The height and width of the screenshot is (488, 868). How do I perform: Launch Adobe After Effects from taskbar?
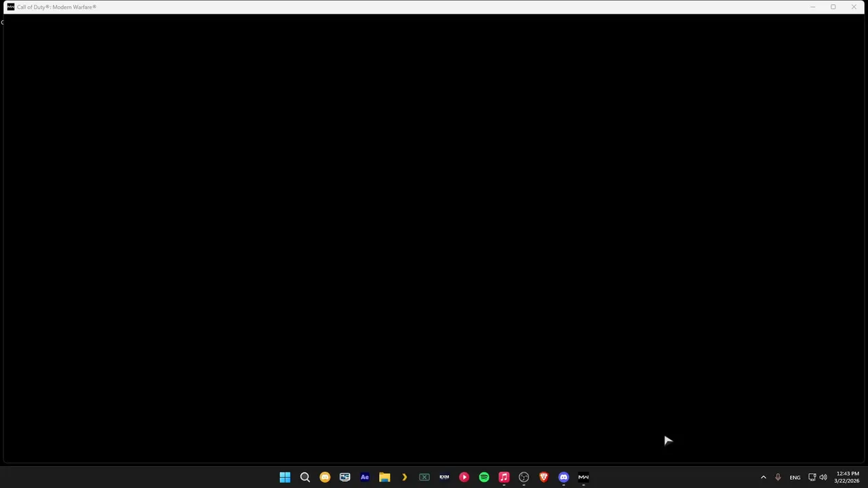click(x=365, y=477)
